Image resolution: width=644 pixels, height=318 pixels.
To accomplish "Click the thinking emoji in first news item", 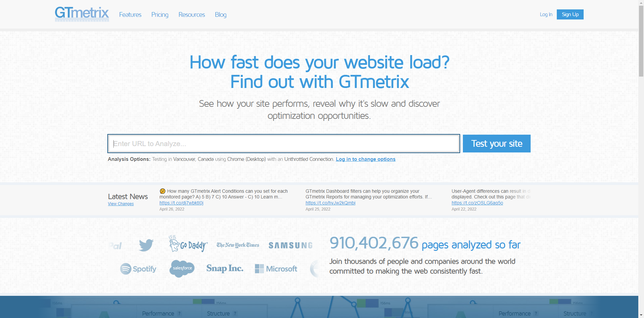I will click(x=162, y=191).
